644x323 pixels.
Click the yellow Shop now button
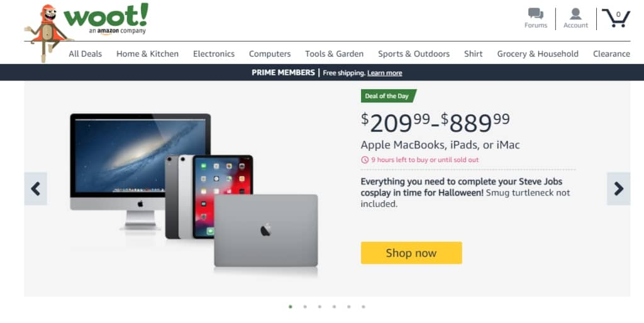click(411, 253)
